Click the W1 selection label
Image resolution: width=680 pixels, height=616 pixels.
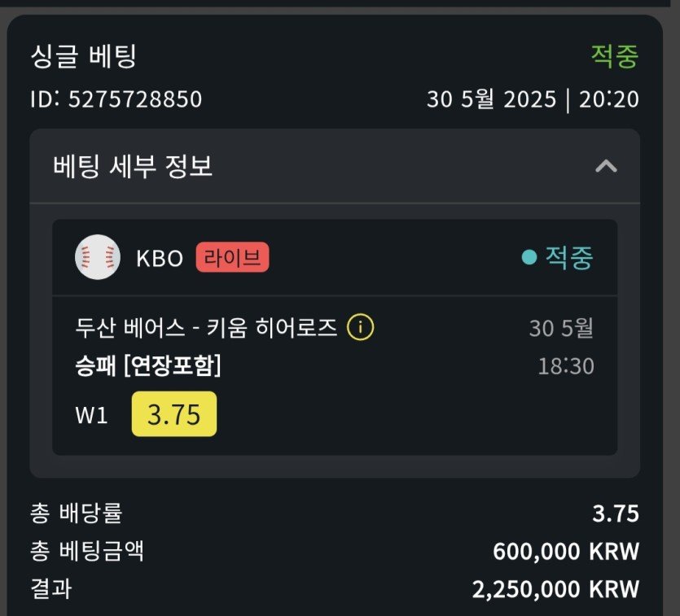(91, 415)
